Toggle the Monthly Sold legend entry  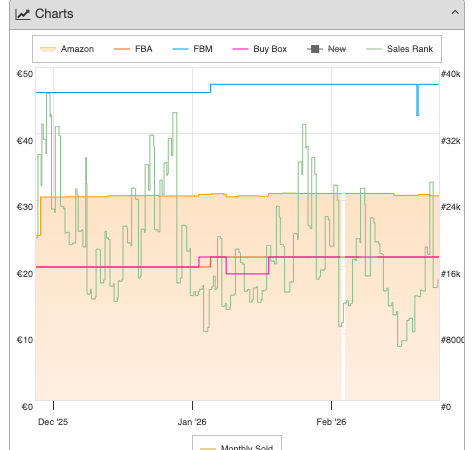pyautogui.click(x=237, y=447)
